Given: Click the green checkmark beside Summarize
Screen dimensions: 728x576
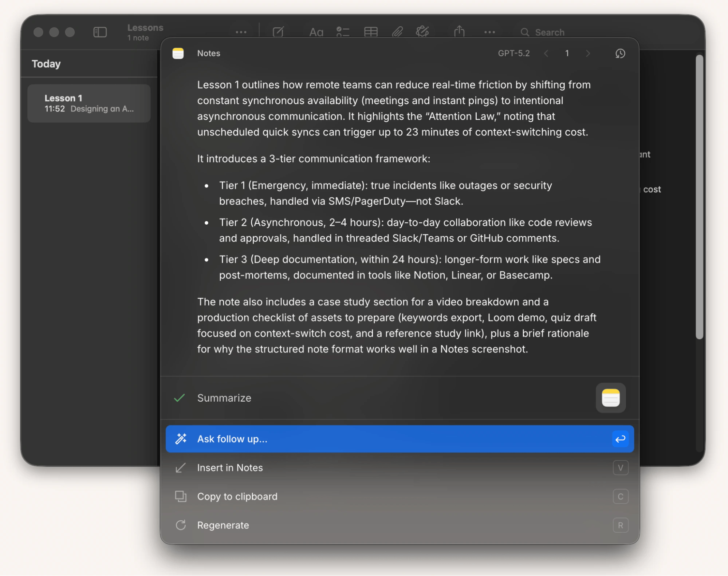Looking at the screenshot, I should tap(180, 398).
